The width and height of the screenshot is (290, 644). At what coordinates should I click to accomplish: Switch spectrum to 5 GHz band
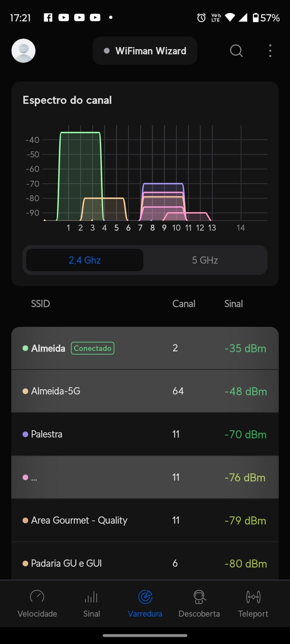coord(205,260)
